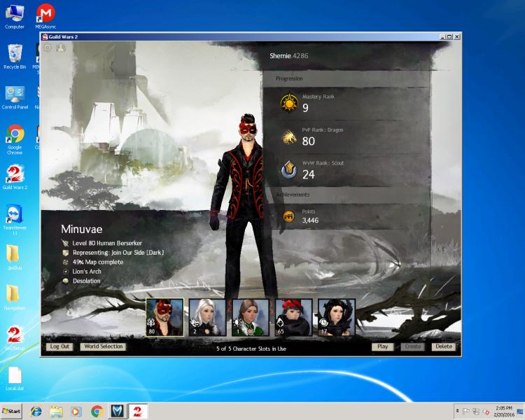
Task: Click the PvP rank value 80
Action: [x=309, y=141]
